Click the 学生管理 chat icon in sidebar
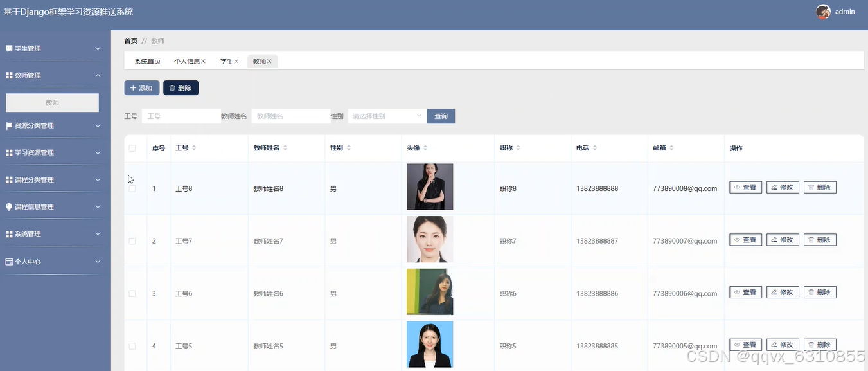This screenshot has width=868, height=371. pyautogui.click(x=9, y=48)
